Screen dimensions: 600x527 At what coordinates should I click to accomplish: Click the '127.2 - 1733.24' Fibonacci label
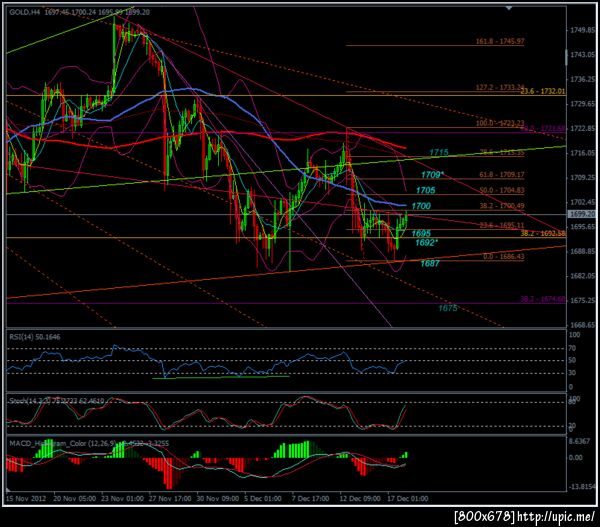(500, 88)
